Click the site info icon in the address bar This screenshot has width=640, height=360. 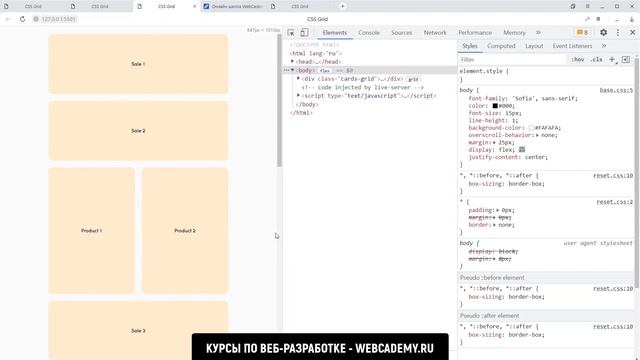36,19
